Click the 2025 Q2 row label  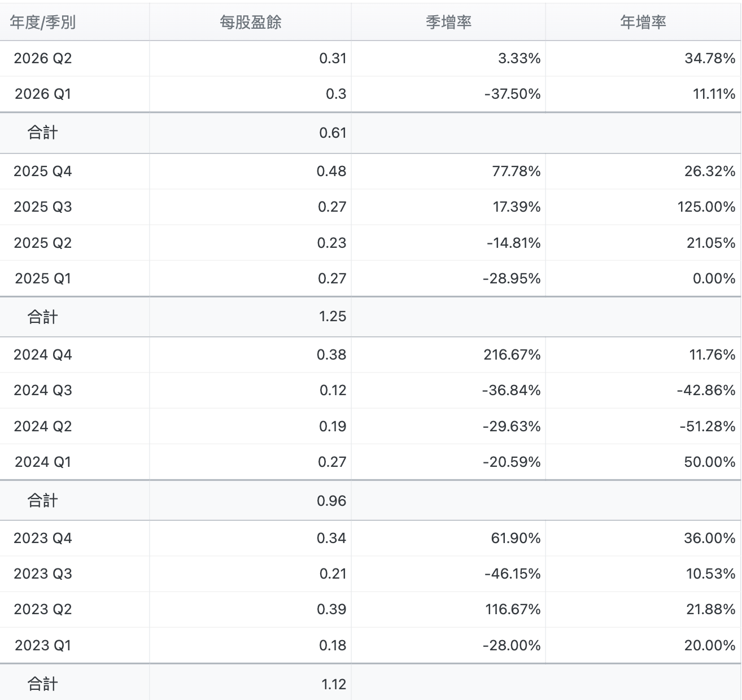point(43,243)
